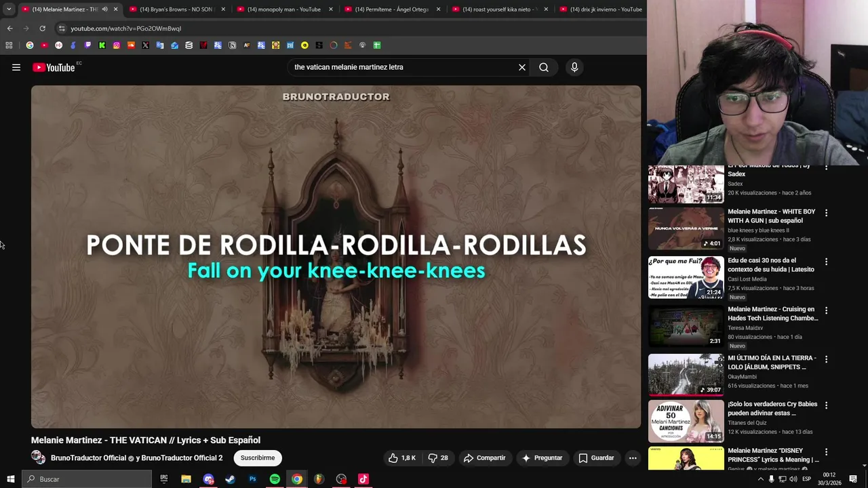Open WHITE BOY WITH A GUN video thumbnail
Viewport: 868px width, 488px height.
pos(686,229)
